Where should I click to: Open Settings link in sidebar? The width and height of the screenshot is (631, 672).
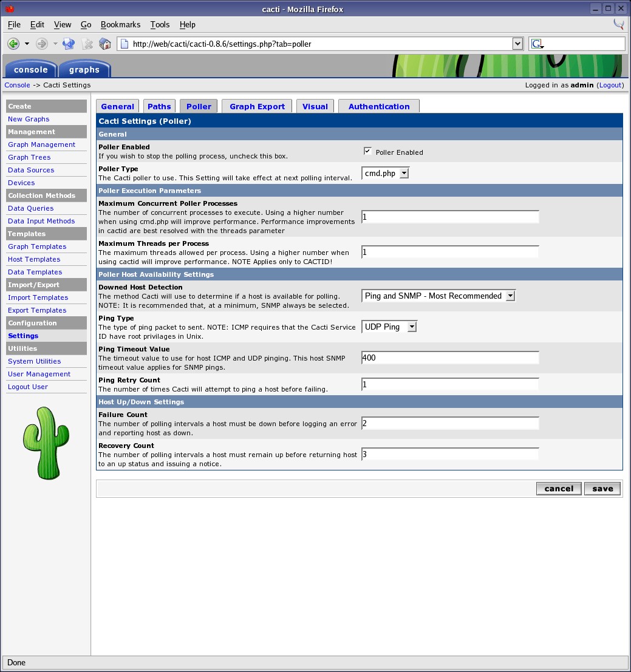(23, 336)
